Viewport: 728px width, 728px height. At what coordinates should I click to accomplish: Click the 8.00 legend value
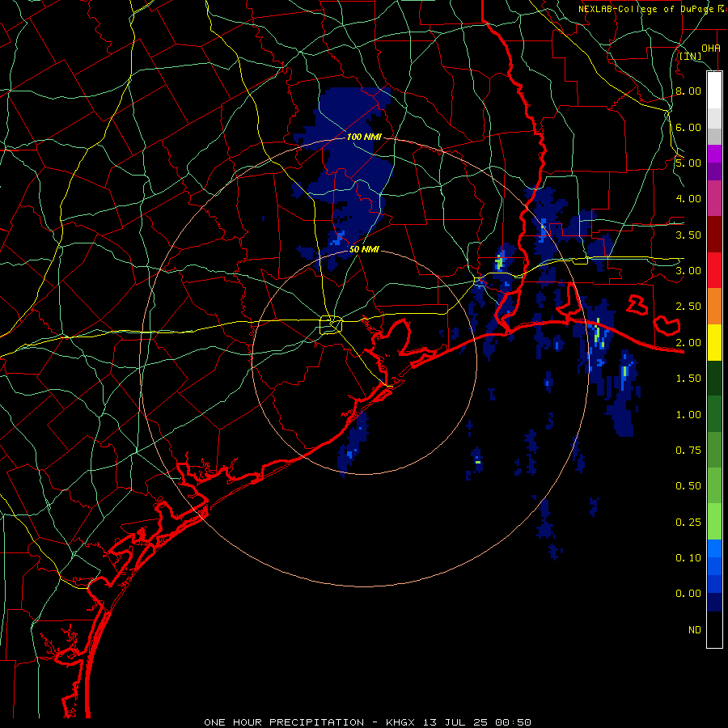coord(688,91)
